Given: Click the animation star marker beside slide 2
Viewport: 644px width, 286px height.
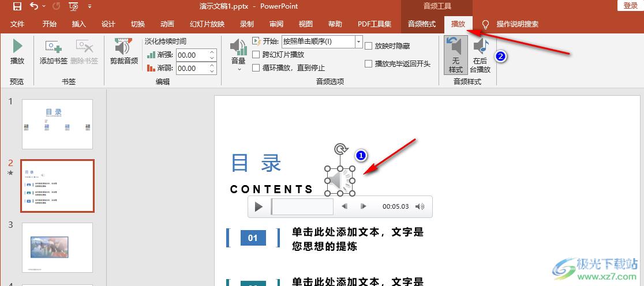Looking at the screenshot, I should (x=11, y=173).
